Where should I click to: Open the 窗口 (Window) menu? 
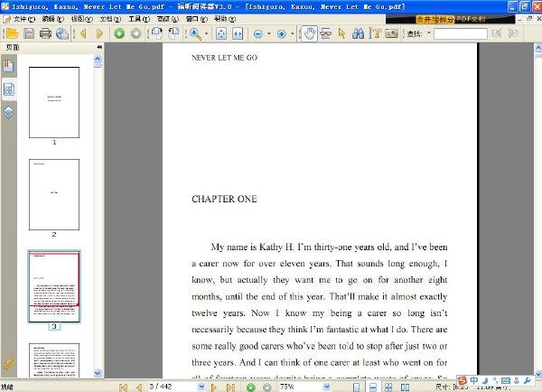click(x=197, y=19)
